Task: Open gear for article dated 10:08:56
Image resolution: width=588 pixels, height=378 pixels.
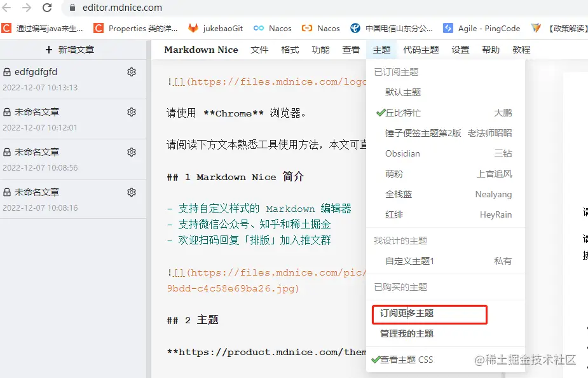Action: (131, 152)
